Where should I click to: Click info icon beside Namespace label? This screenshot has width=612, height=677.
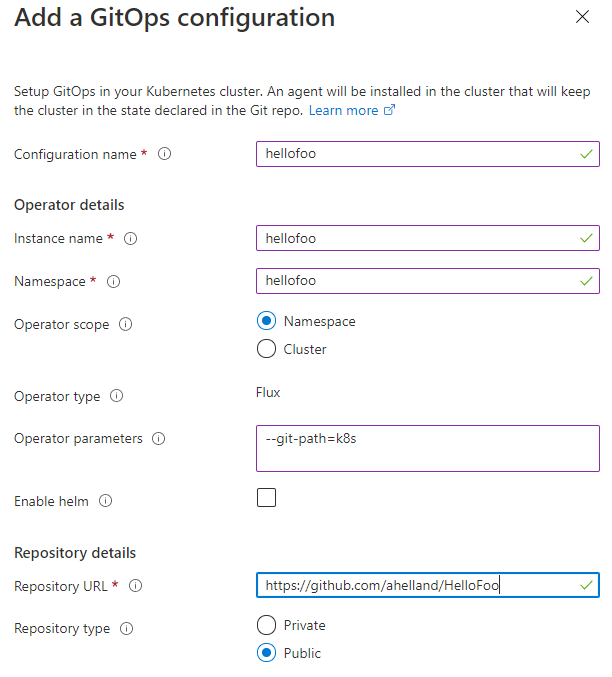coord(114,282)
